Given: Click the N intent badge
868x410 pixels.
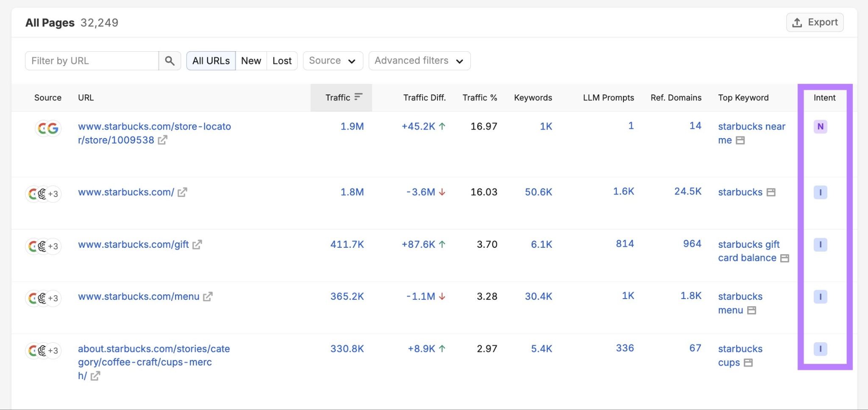Looking at the screenshot, I should click(x=820, y=127).
